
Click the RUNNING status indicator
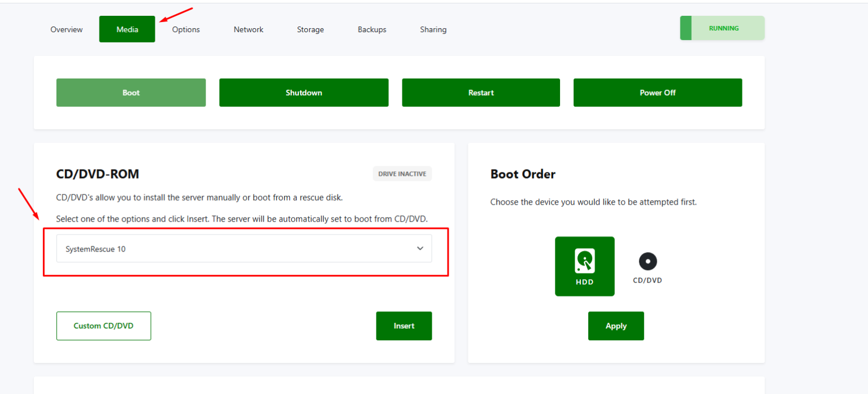pos(722,28)
